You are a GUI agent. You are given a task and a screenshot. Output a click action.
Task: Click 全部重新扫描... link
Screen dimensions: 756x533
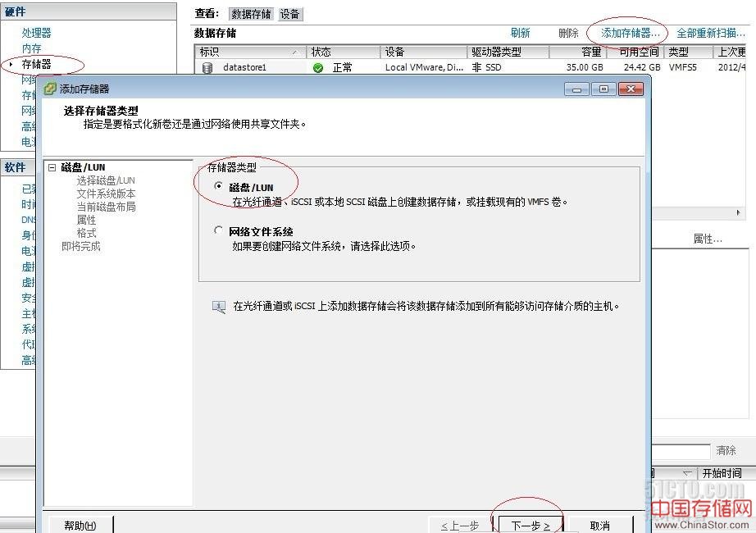click(711, 33)
